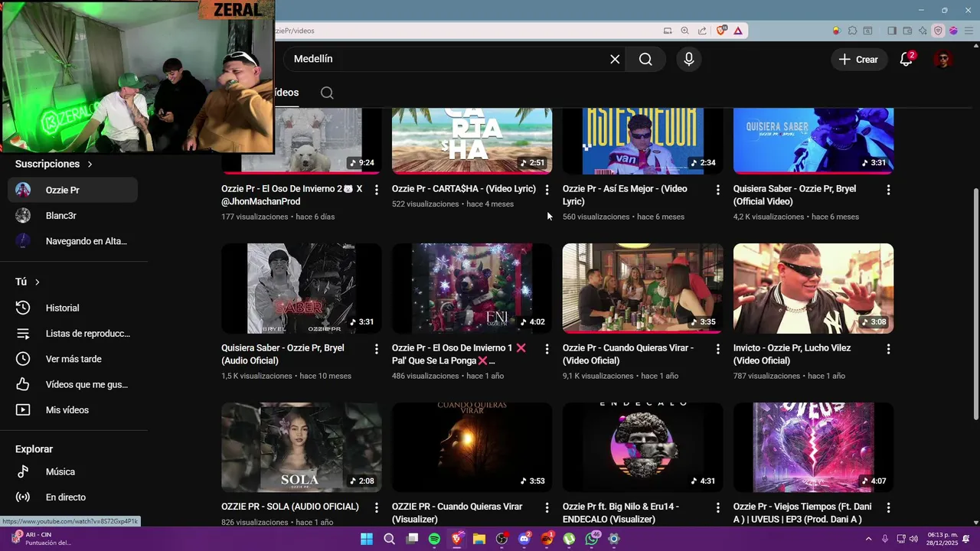Open options for El Oso De Invierno 1
The image size is (980, 551).
[547, 349]
